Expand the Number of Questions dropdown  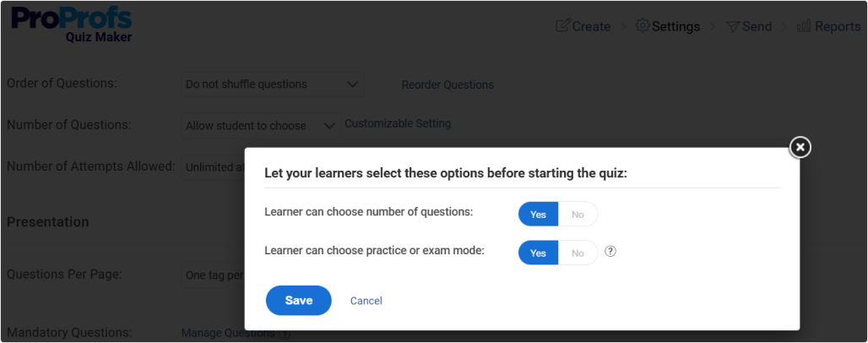261,126
